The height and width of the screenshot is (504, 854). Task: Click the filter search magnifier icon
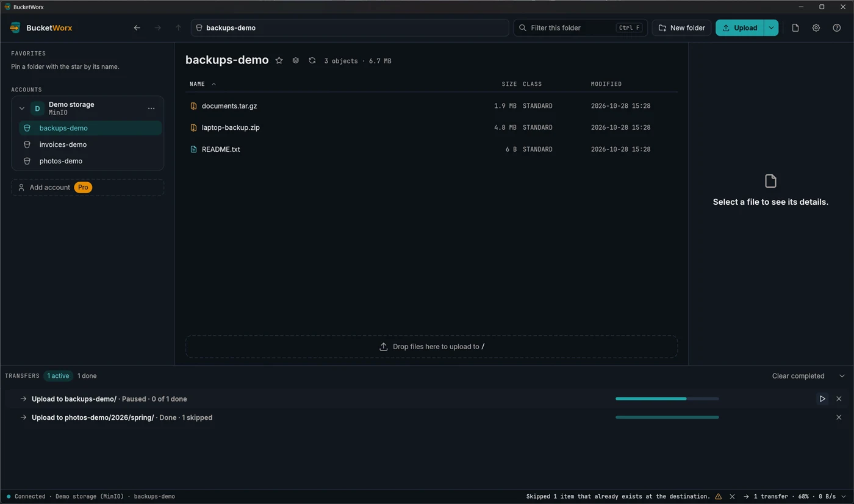click(x=523, y=28)
